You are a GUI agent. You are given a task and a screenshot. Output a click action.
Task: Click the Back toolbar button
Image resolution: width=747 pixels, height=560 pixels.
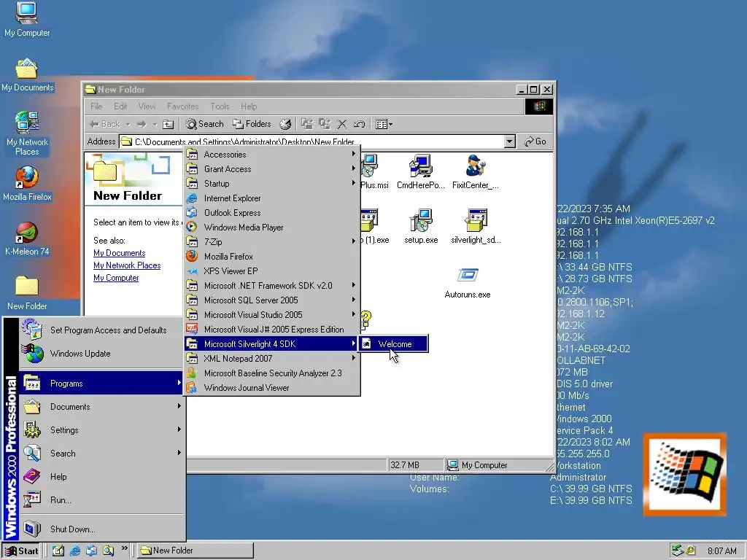click(x=105, y=124)
